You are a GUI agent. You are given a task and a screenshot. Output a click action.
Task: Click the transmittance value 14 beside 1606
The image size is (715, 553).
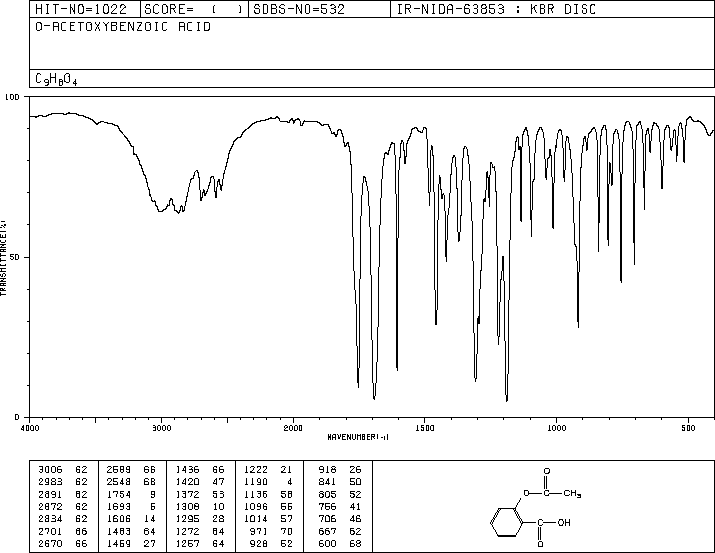(150, 519)
